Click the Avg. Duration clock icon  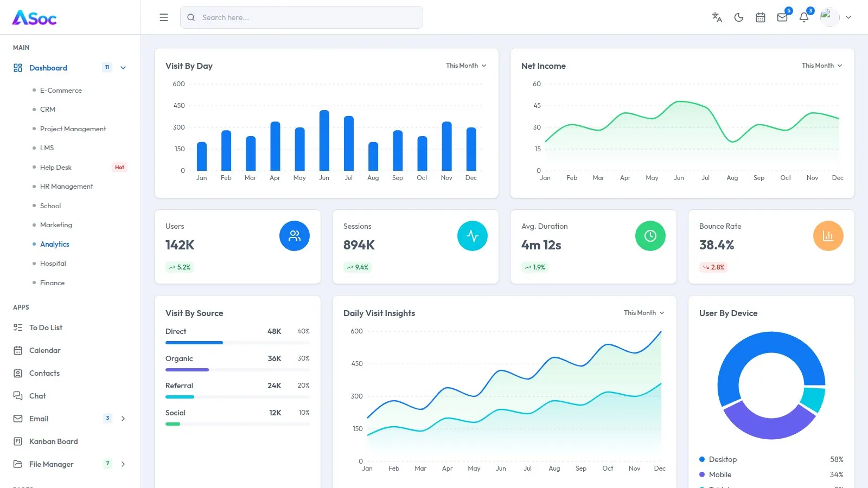[x=650, y=236]
